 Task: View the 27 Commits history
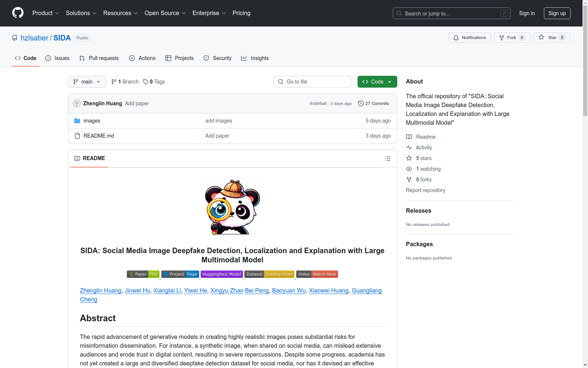(373, 103)
